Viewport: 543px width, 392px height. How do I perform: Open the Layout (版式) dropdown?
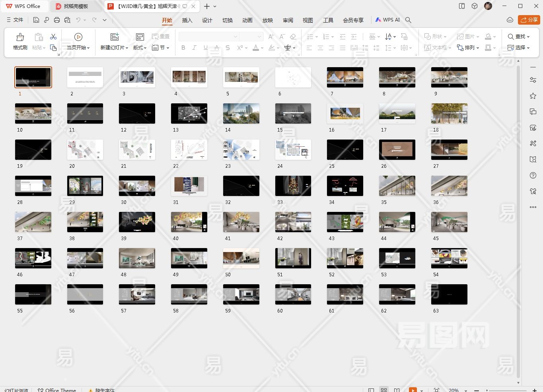(140, 47)
